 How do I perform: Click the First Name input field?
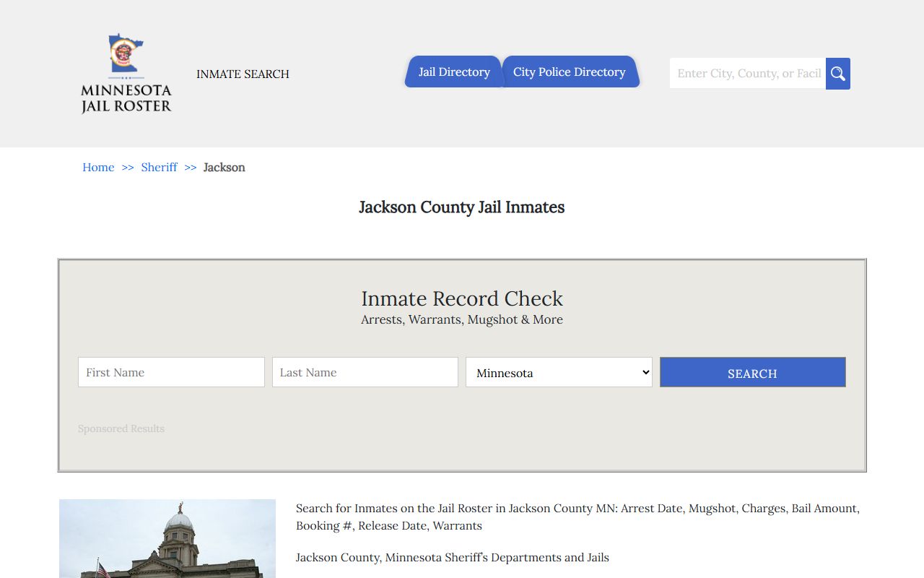click(x=171, y=372)
